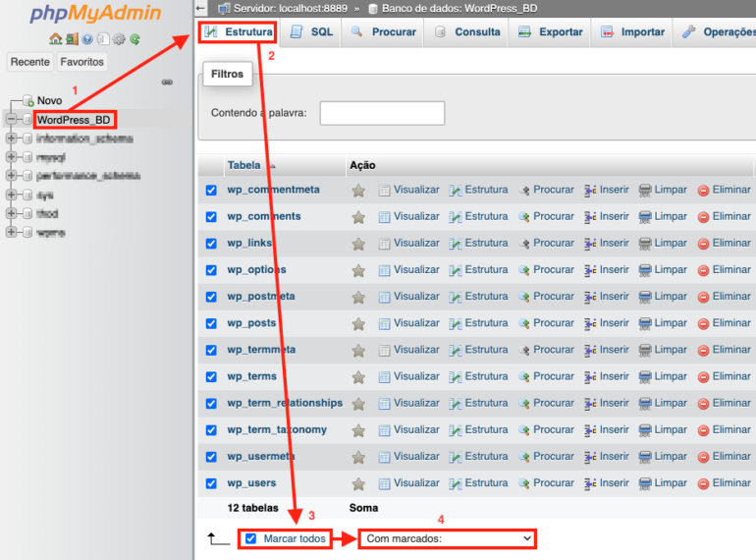The width and height of the screenshot is (756, 560).
Task: Open the navigation settings gear icon
Action: 119,39
